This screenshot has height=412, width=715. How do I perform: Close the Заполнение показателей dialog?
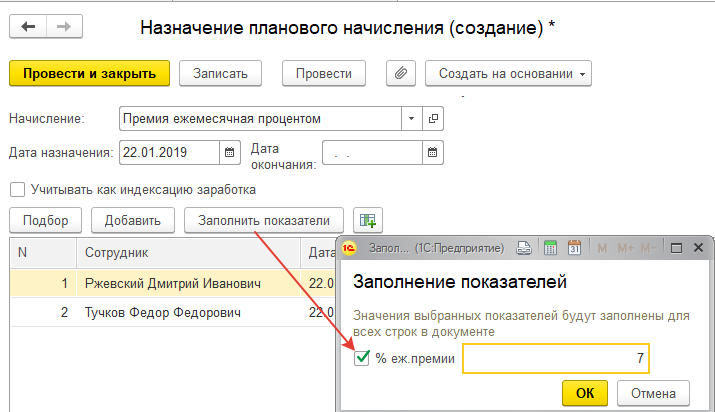tap(698, 247)
